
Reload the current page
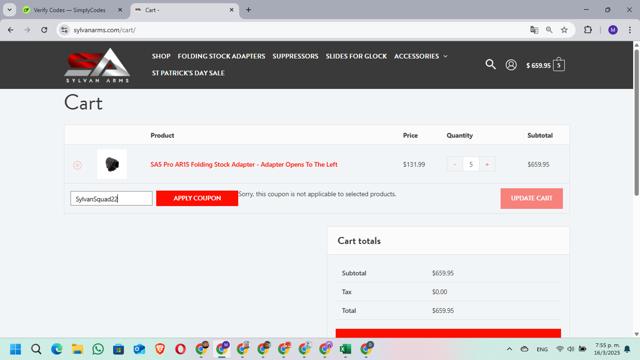coord(44,30)
